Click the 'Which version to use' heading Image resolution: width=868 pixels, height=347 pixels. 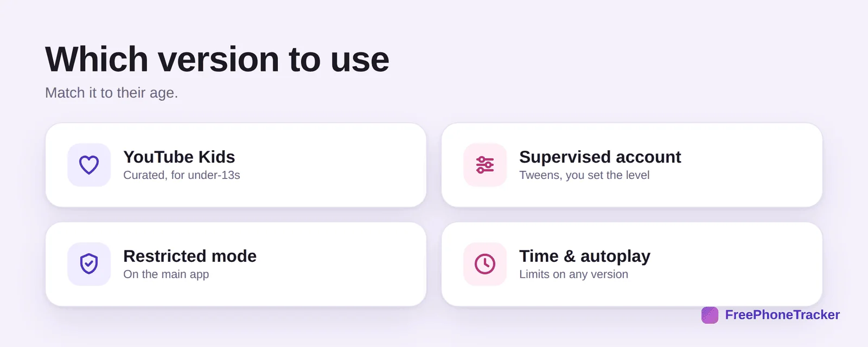[x=217, y=59]
